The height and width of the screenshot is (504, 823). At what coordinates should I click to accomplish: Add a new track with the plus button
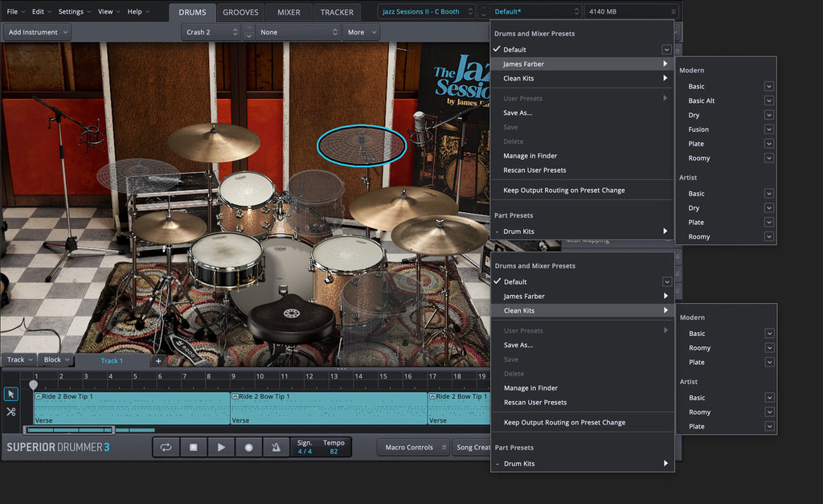click(x=158, y=361)
